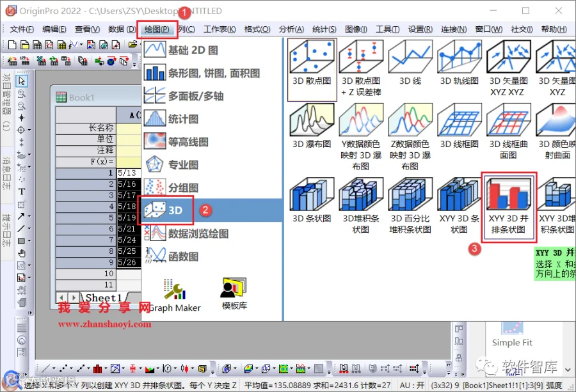Select cell containing 5/13
Image resolution: width=576 pixels, height=392 pixels.
pyautogui.click(x=129, y=173)
